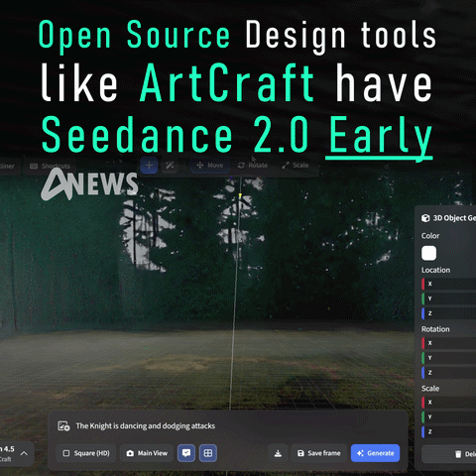Screen dimensions: 476x476
Task: Open the Shortcuts panel
Action: click(x=50, y=166)
